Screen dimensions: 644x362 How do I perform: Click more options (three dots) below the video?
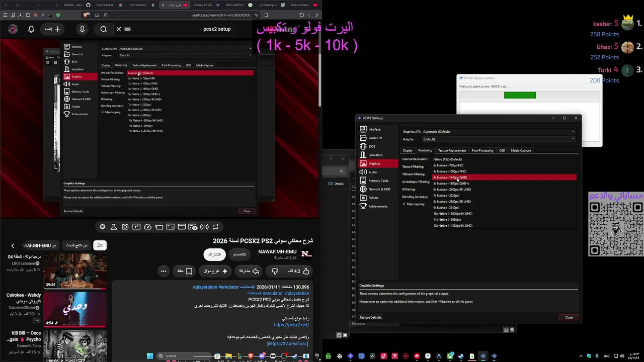coord(164,271)
